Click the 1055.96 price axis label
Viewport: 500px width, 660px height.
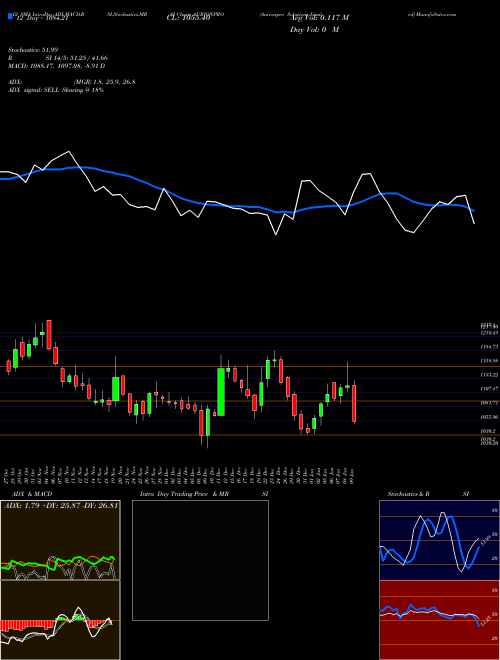[489, 417]
